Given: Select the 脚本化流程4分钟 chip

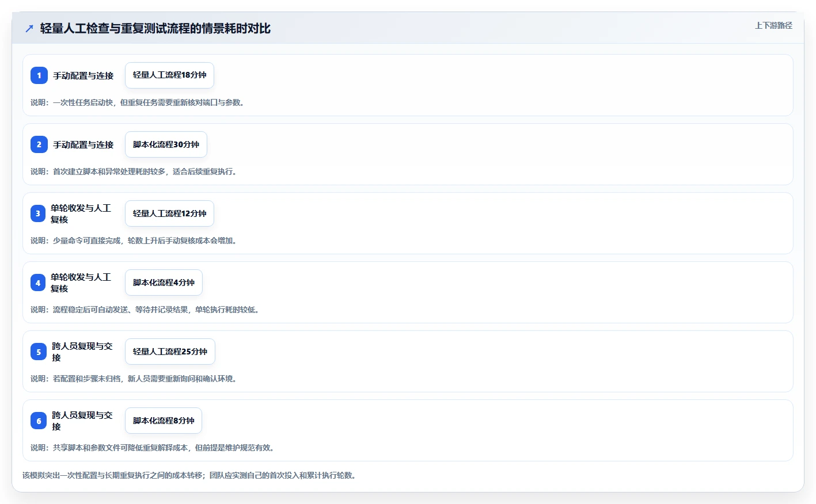Looking at the screenshot, I should (x=164, y=282).
